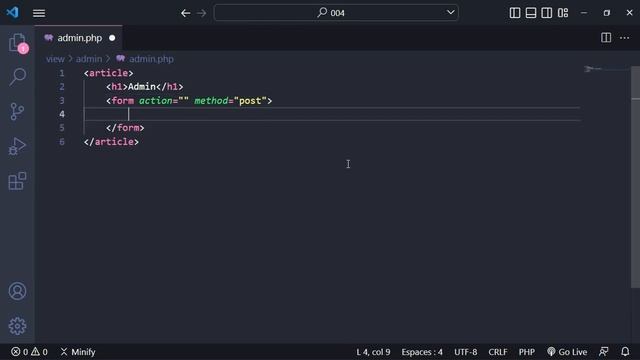Image resolution: width=640 pixels, height=360 pixels.
Task: Open the Manage gear settings icon
Action: tap(17, 326)
